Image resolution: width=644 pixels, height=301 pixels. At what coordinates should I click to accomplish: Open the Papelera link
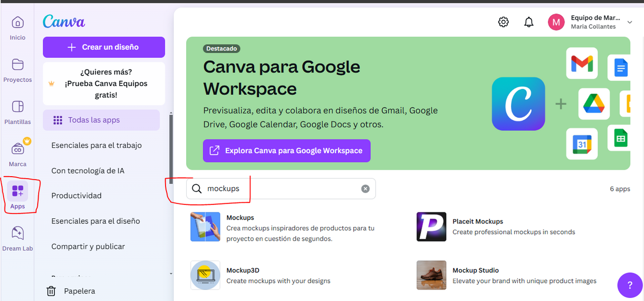click(79, 291)
